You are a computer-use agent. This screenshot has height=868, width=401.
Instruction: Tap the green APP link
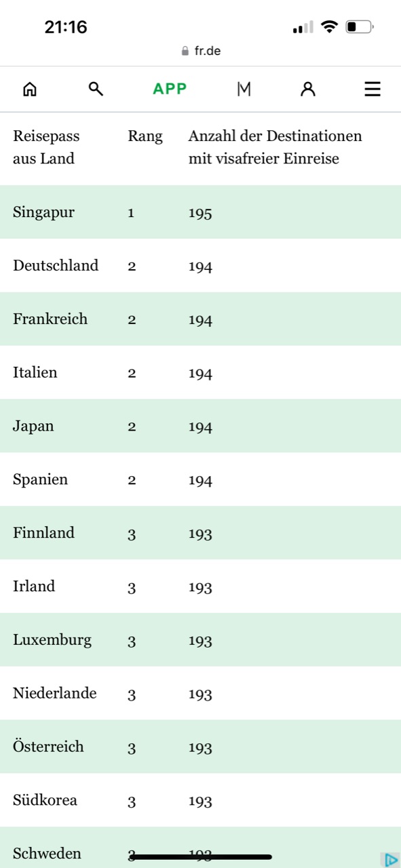pos(170,89)
